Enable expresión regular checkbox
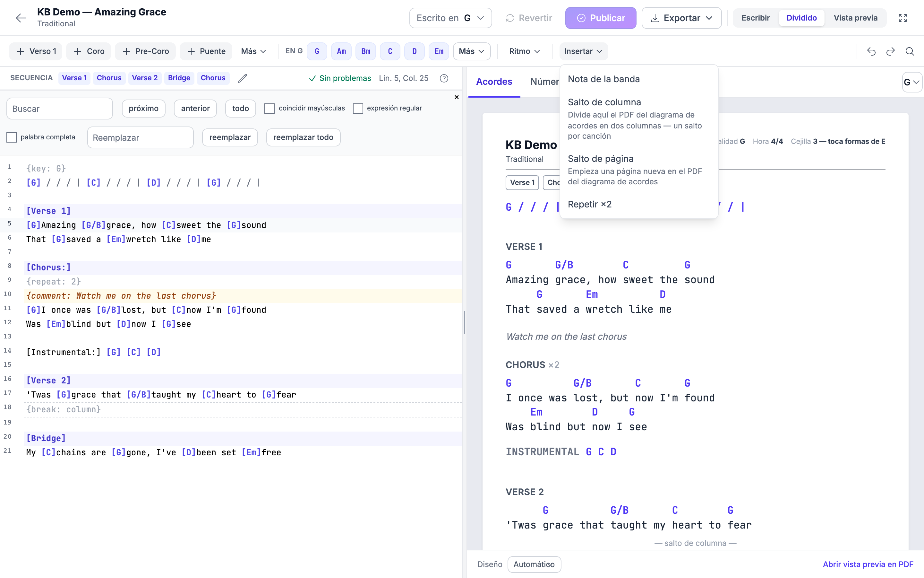This screenshot has width=924, height=578. (358, 109)
